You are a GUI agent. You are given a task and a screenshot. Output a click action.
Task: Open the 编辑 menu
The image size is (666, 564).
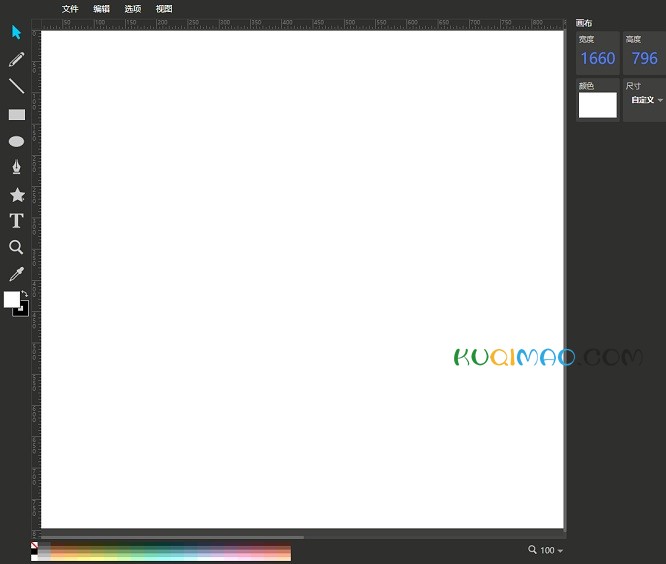(x=102, y=8)
